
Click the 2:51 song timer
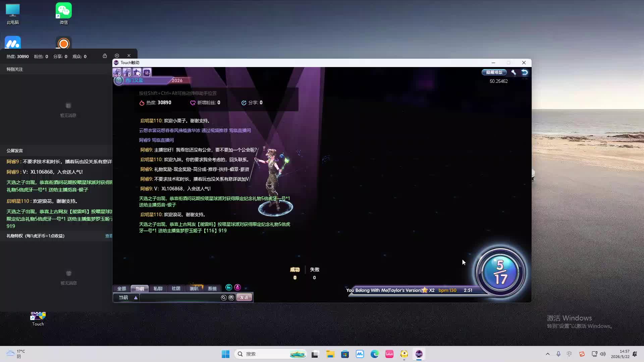pyautogui.click(x=468, y=290)
